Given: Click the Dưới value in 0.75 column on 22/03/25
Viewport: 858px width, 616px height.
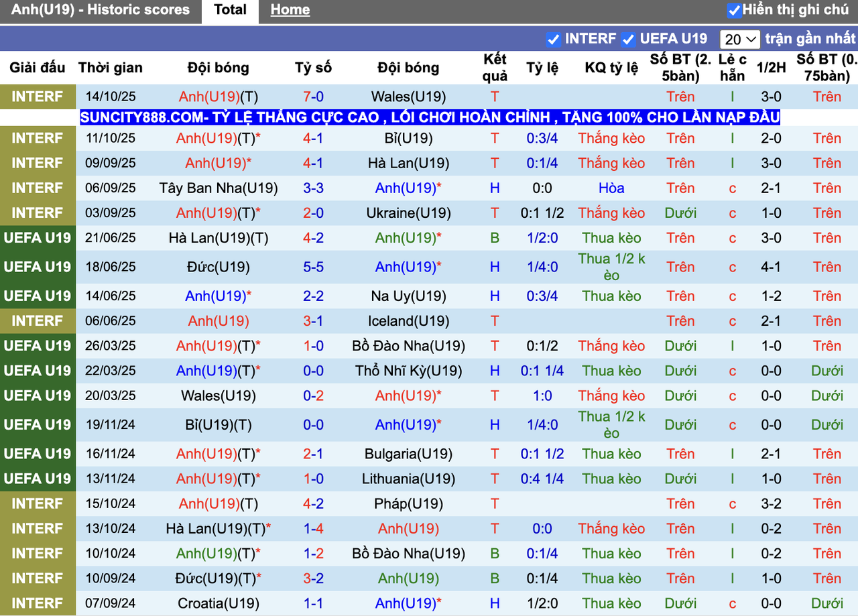Looking at the screenshot, I should 827,371.
